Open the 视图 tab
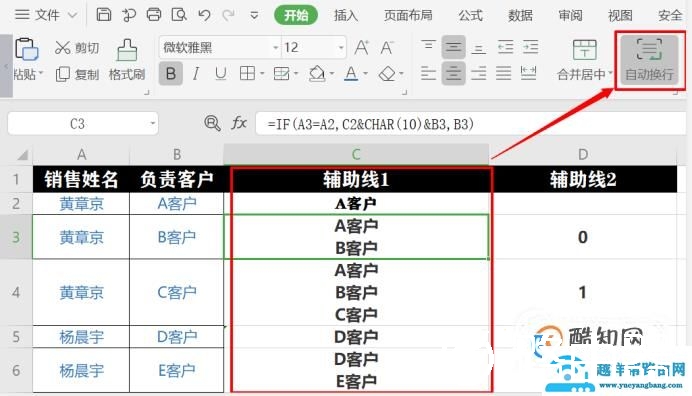Viewport: 692px width, 396px height. (620, 15)
